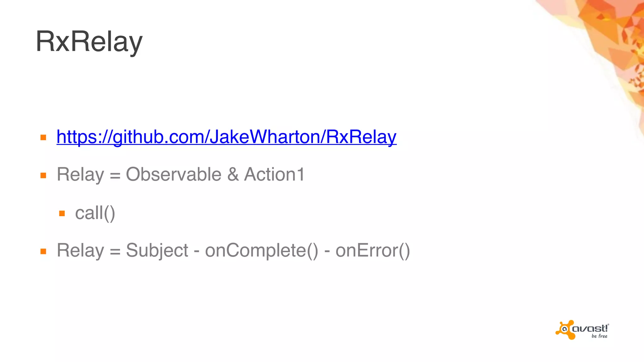This screenshot has height=362, width=644.
Task: Click the orange bullet before 'Relay = Subject'
Action: point(43,251)
